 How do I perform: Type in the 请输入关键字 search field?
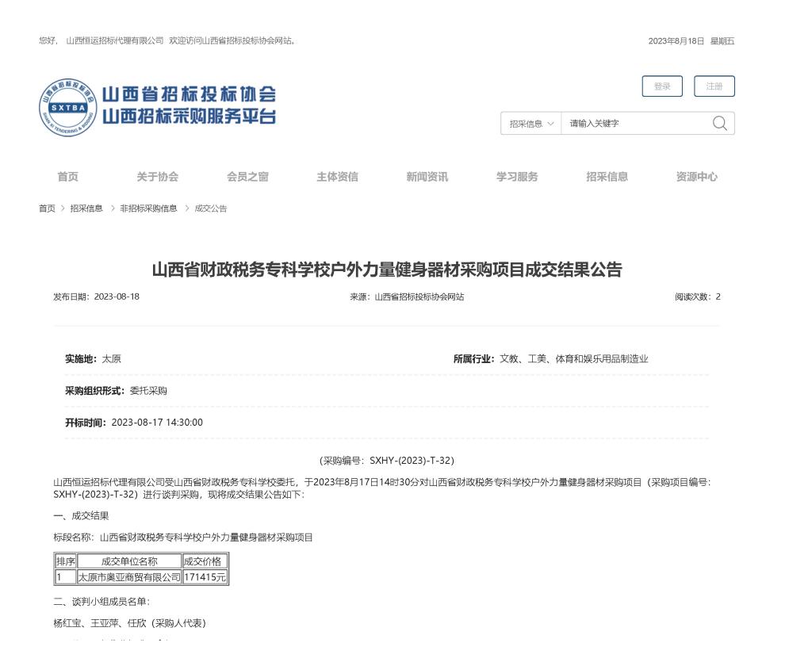[634, 124]
